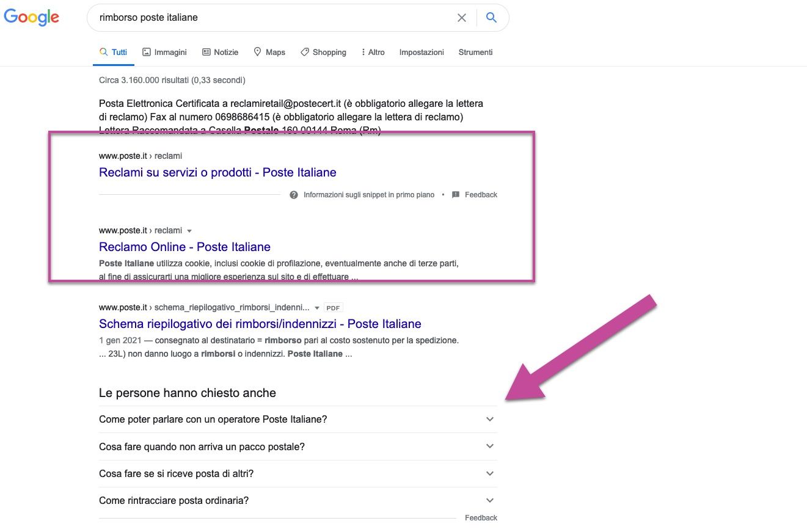
Task: Open the Altro menu
Action: (373, 53)
